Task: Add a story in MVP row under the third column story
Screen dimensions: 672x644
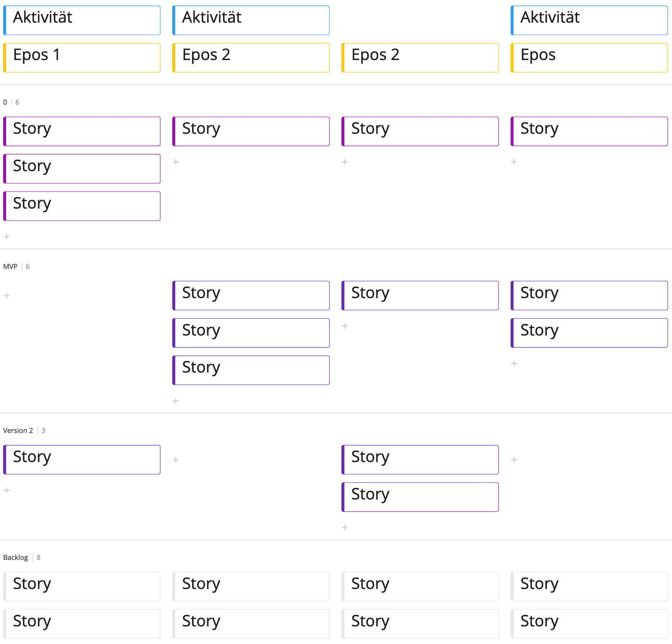Action: click(x=345, y=326)
